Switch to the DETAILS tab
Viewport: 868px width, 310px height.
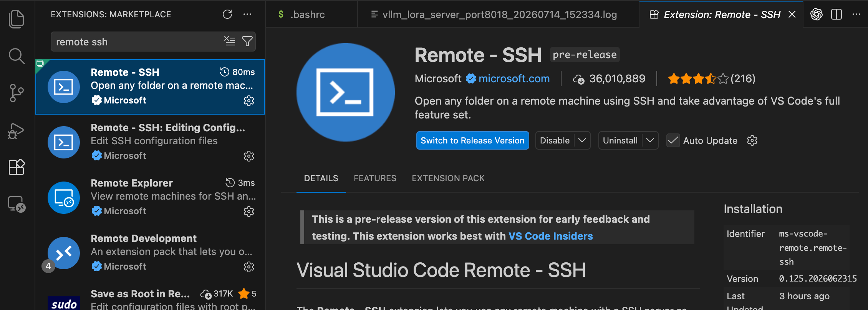321,178
